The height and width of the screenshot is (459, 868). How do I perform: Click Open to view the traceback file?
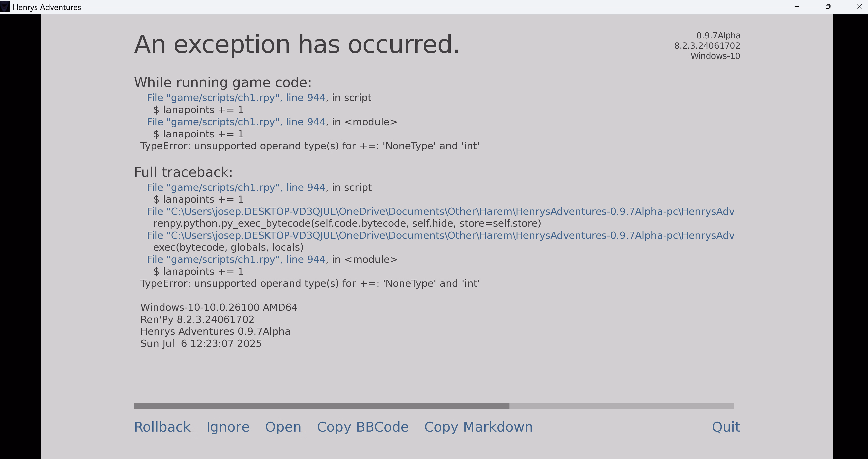pos(283,427)
